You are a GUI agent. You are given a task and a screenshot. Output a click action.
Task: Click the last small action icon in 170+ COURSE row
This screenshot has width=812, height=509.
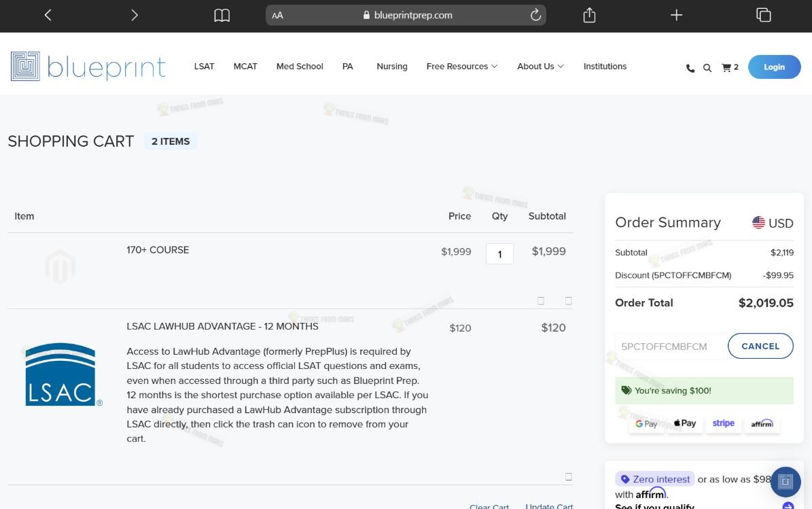coord(569,301)
